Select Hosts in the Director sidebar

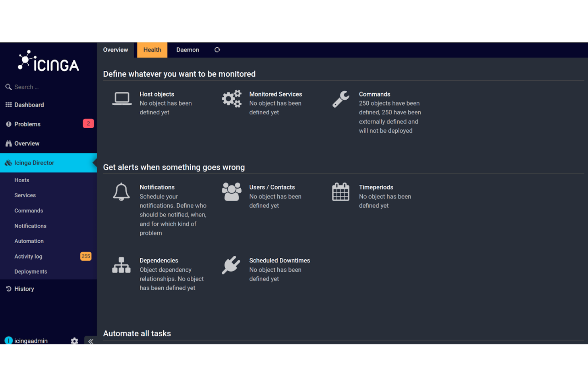(21, 180)
